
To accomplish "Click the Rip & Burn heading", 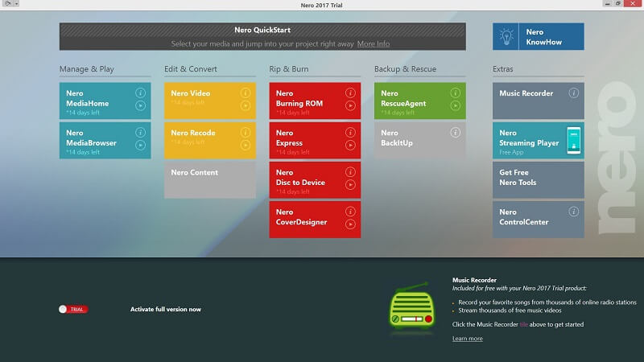I will pyautogui.click(x=289, y=69).
